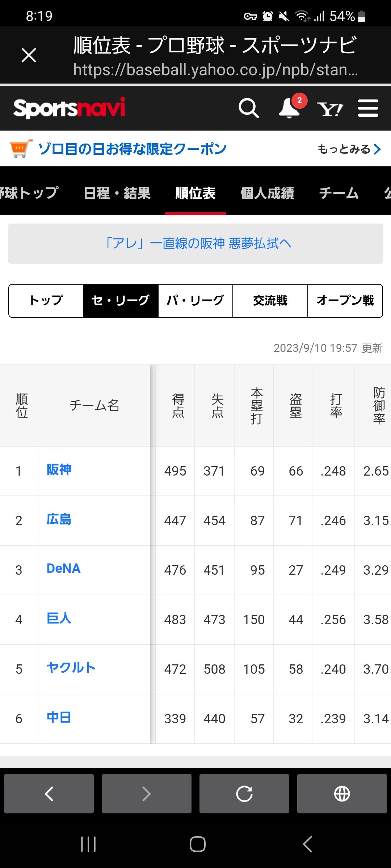Go back using the browser back arrow

[49, 794]
